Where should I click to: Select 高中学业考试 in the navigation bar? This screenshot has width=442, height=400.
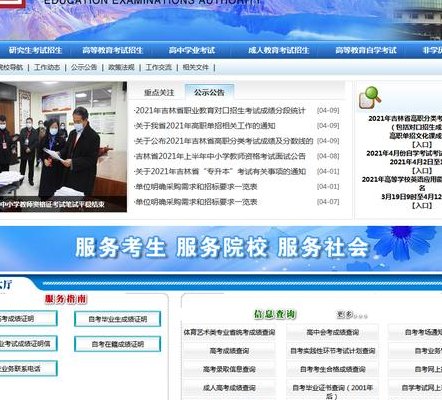coord(192,50)
